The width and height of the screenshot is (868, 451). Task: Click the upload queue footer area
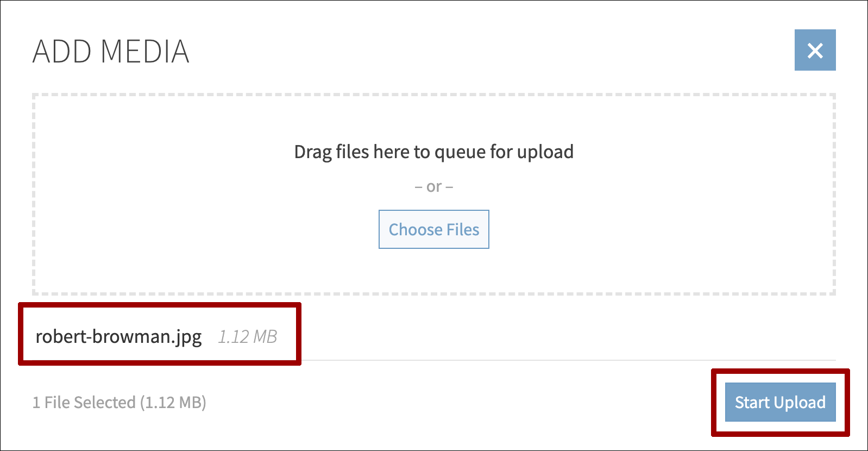coord(380,402)
